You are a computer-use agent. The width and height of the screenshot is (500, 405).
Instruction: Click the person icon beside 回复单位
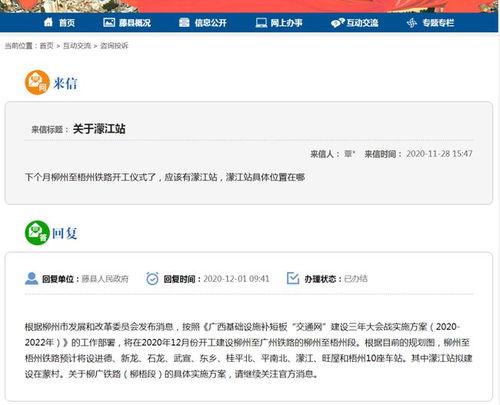[x=31, y=278]
